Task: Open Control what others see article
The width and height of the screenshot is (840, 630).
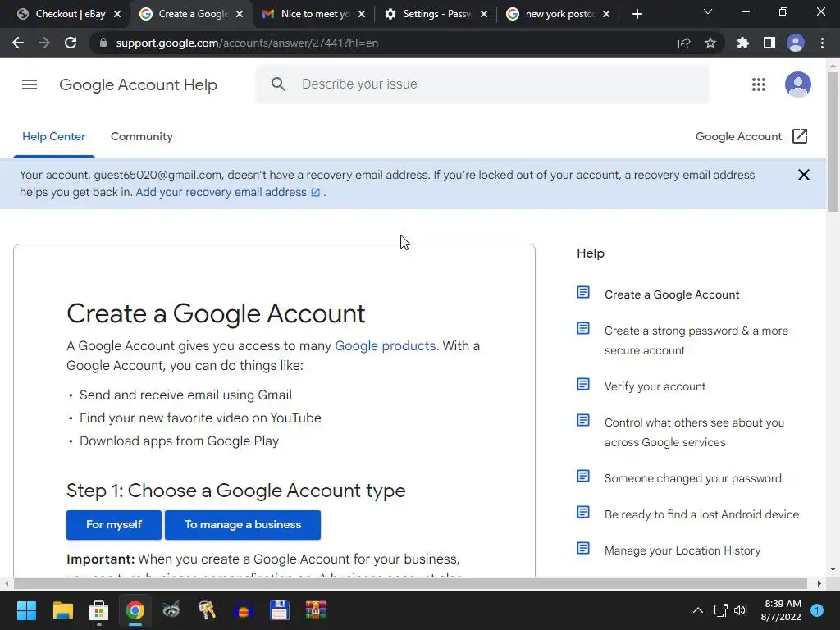Action: point(694,432)
